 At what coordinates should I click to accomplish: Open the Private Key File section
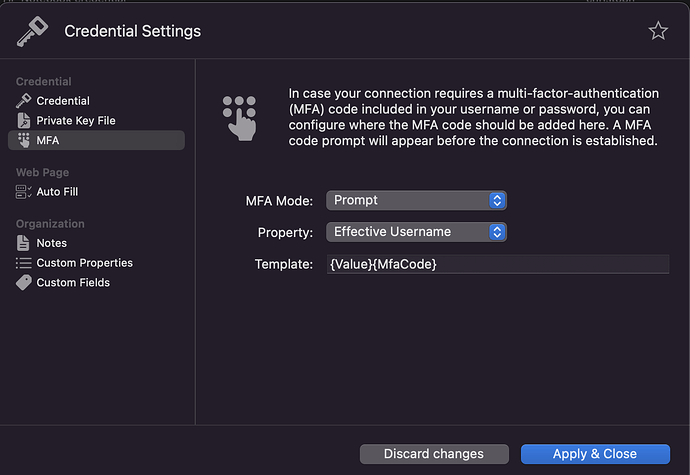click(76, 121)
